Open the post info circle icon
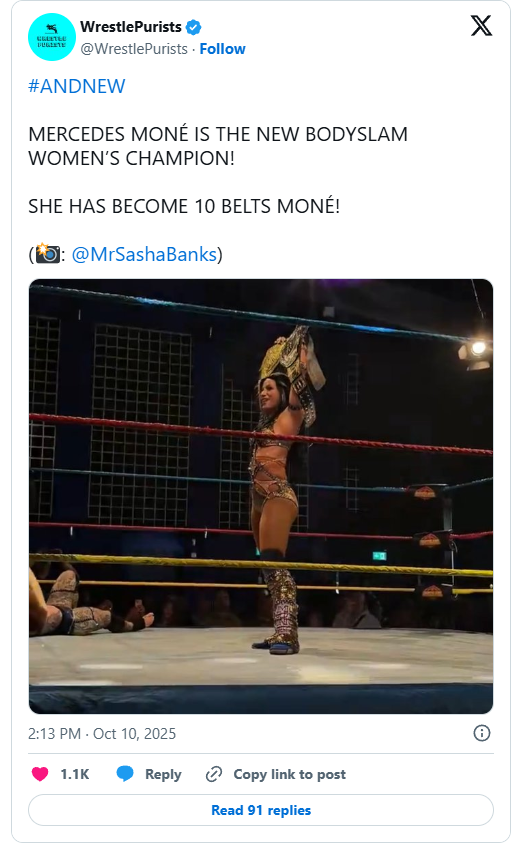The image size is (522, 855). 482,733
